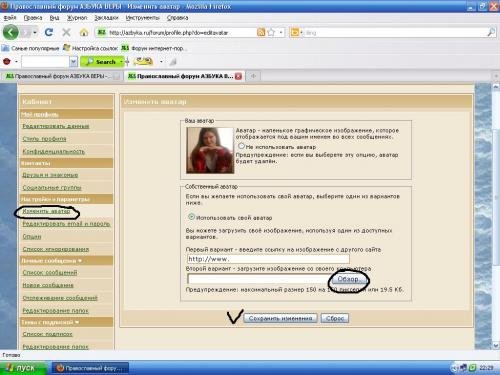This screenshot has height=375, width=500.
Task: Open the Windows Пуск start button
Action: point(22,368)
